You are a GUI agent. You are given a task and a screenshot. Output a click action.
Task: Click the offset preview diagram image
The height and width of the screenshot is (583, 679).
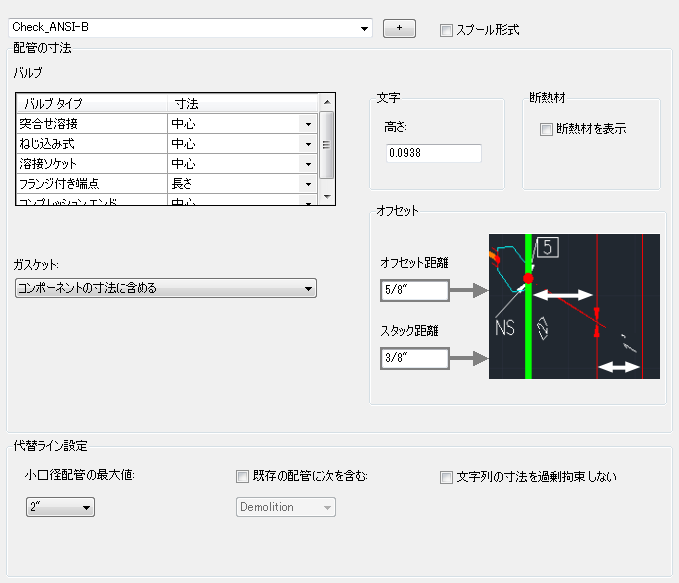click(574, 306)
